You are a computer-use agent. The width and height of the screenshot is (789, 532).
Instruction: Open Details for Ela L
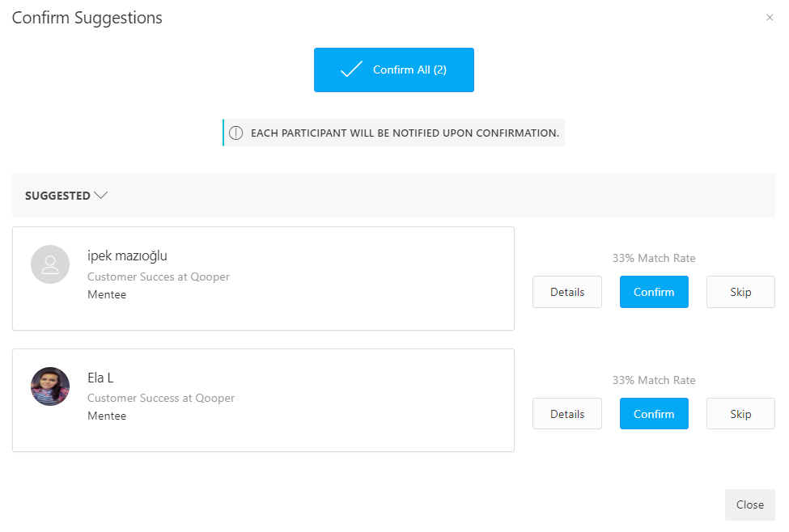[567, 414]
